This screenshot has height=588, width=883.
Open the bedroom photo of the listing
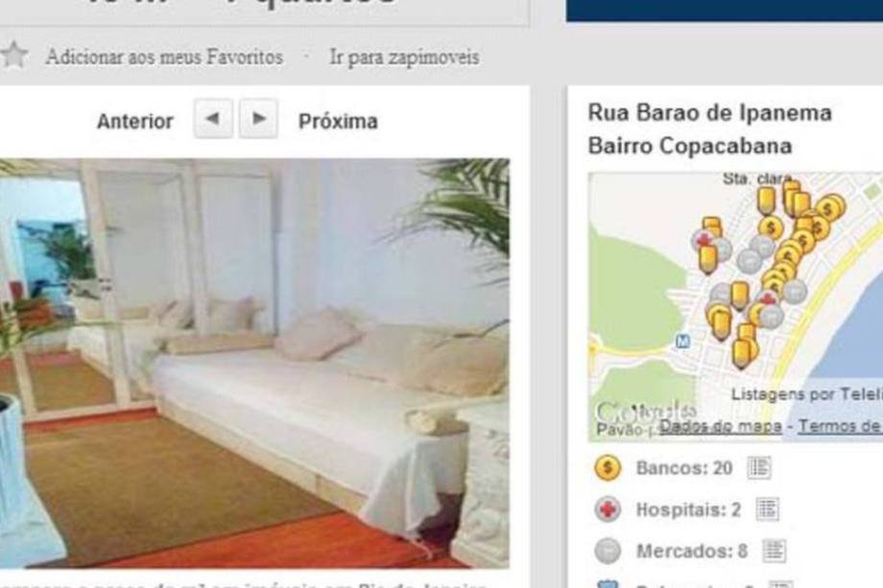pyautogui.click(x=254, y=363)
